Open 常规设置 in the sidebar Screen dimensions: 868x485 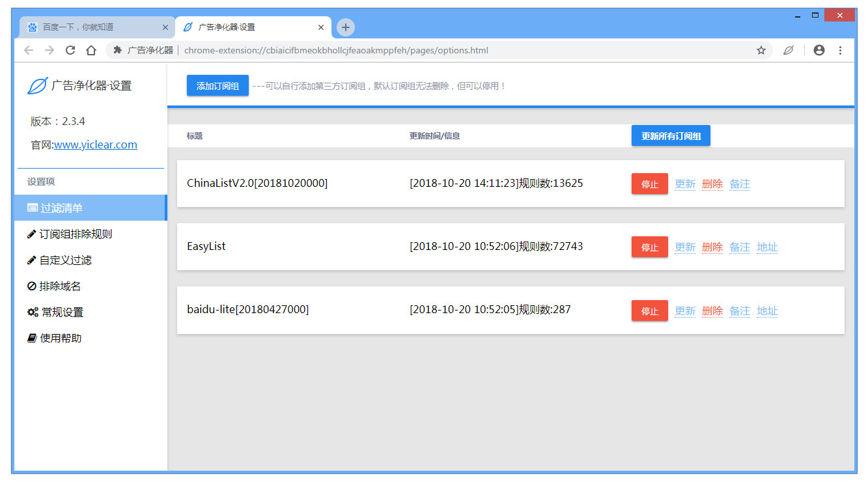(62, 312)
